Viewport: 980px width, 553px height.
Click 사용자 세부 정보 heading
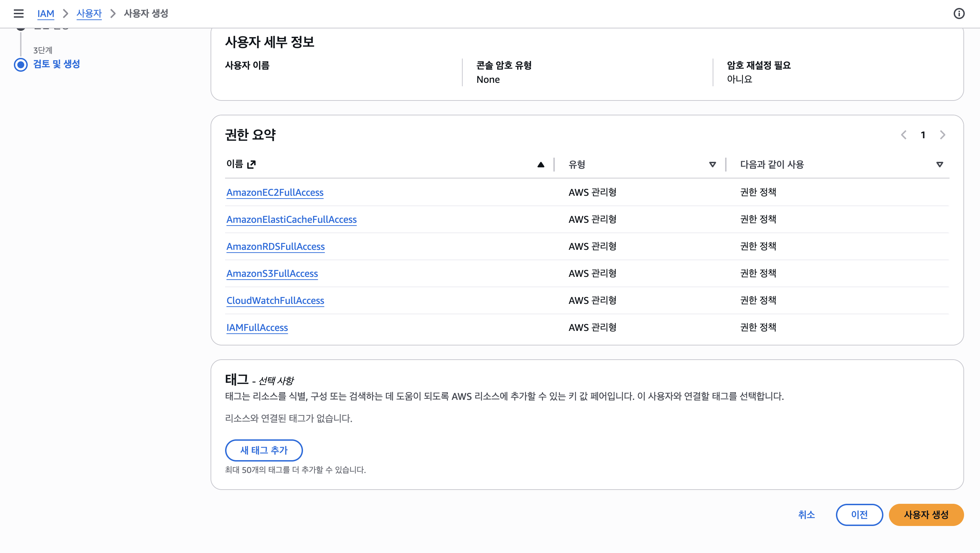pyautogui.click(x=270, y=42)
